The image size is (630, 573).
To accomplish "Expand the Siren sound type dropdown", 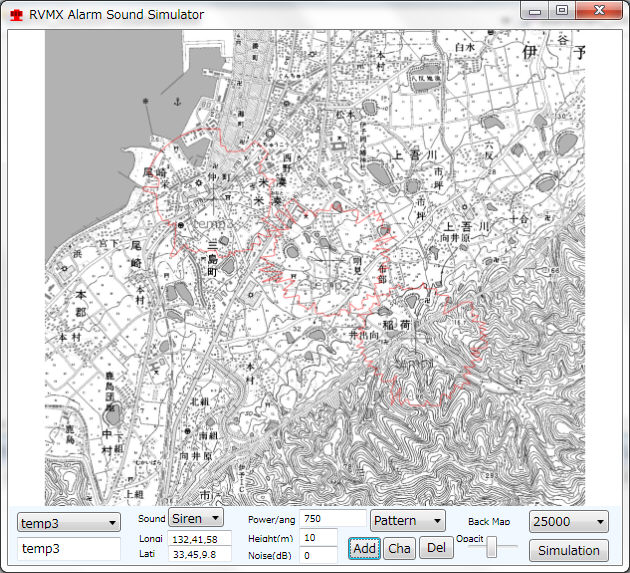I will click(x=199, y=518).
